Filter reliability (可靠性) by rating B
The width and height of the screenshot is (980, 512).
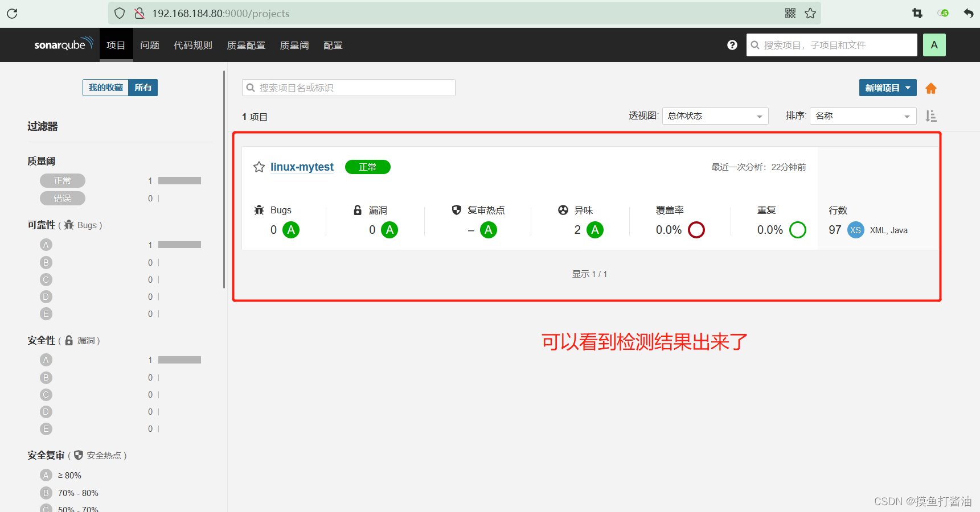46,262
